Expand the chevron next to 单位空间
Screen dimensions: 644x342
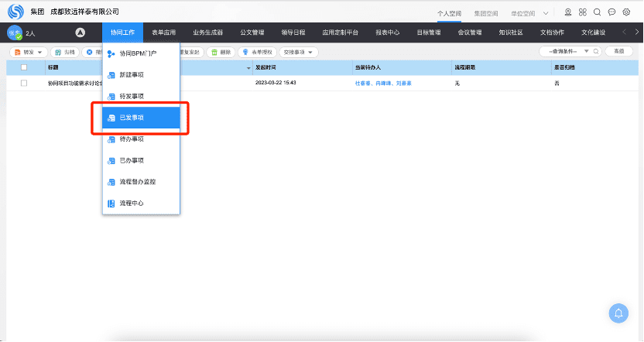[x=546, y=14]
